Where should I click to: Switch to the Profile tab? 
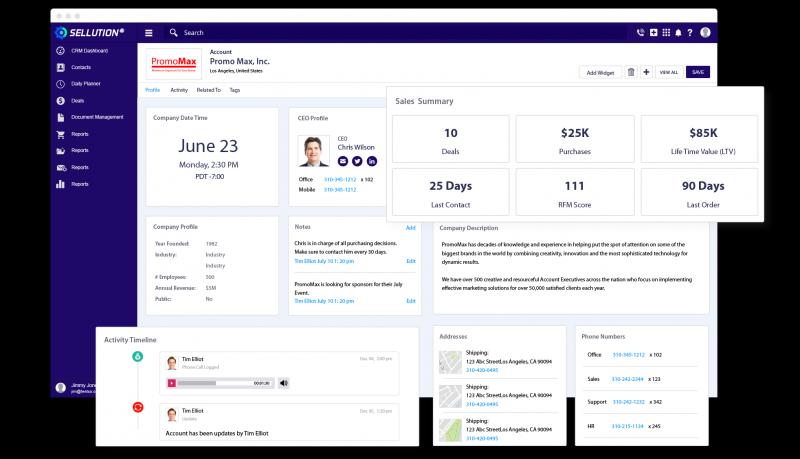click(x=153, y=90)
